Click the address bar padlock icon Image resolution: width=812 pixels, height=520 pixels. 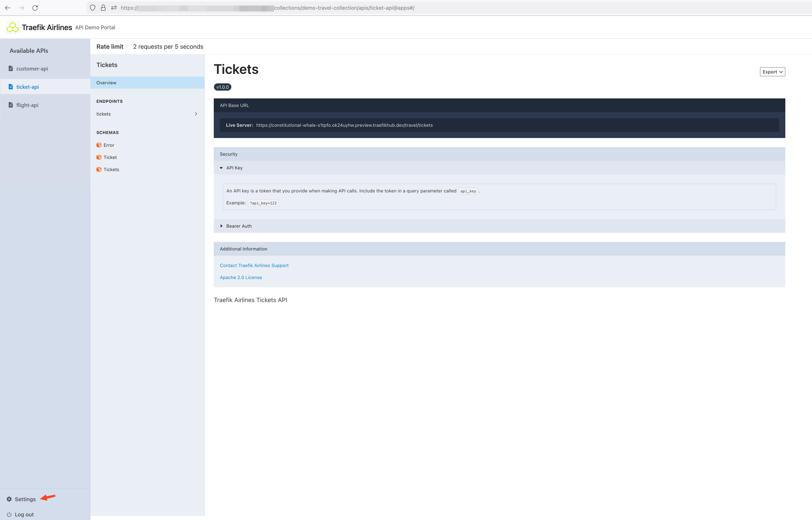pyautogui.click(x=103, y=8)
